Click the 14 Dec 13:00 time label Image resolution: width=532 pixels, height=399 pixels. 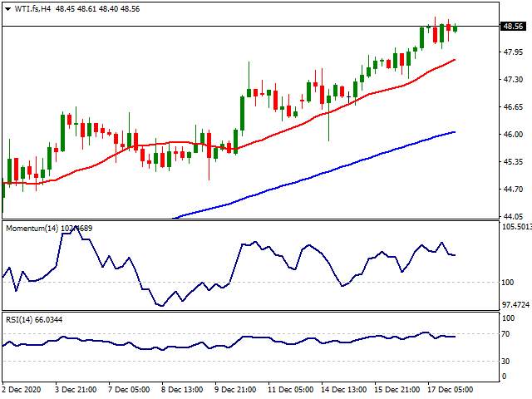(x=344, y=390)
